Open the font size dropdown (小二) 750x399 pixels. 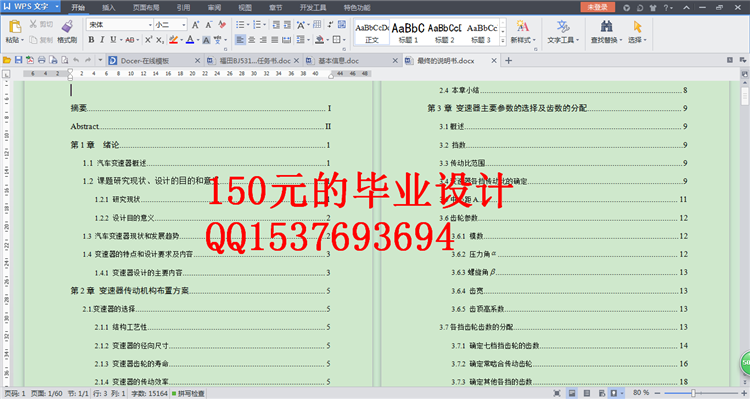(184, 24)
